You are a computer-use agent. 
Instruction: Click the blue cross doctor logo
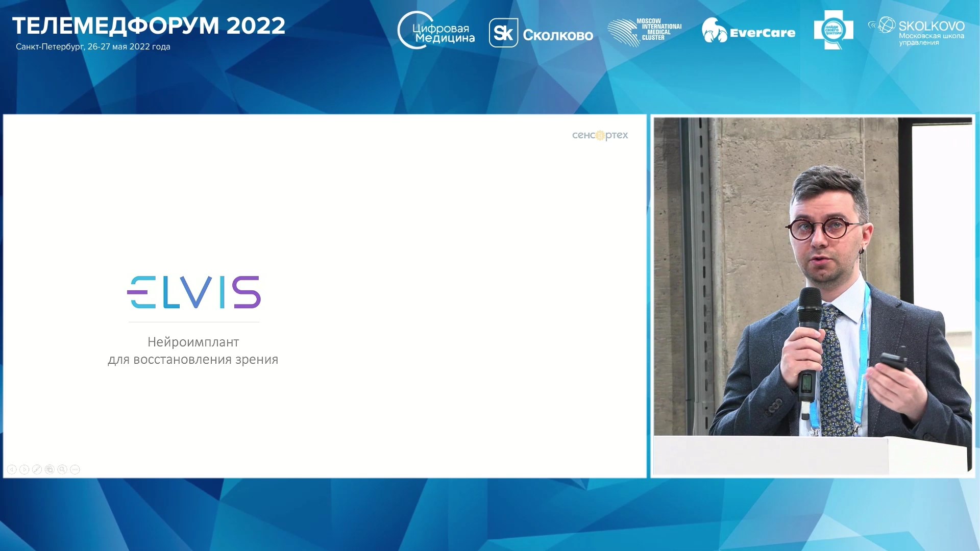833,31
